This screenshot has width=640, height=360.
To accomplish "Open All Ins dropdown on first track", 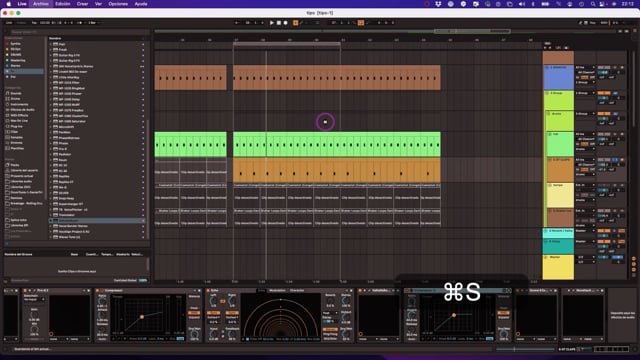I will tap(585, 67).
